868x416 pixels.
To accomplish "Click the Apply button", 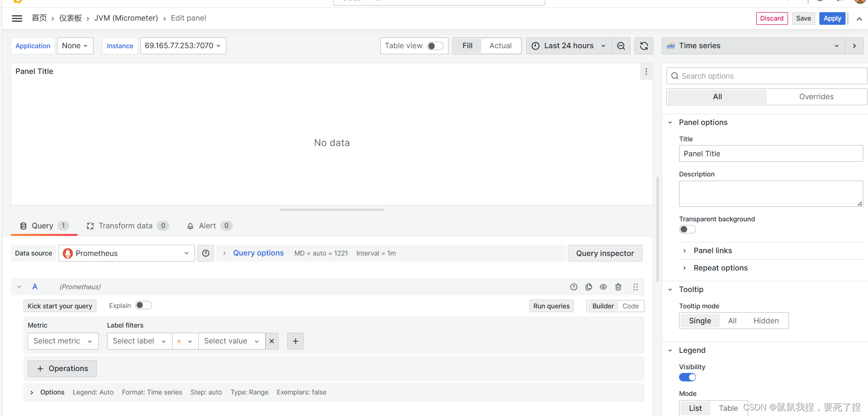I will pos(832,19).
